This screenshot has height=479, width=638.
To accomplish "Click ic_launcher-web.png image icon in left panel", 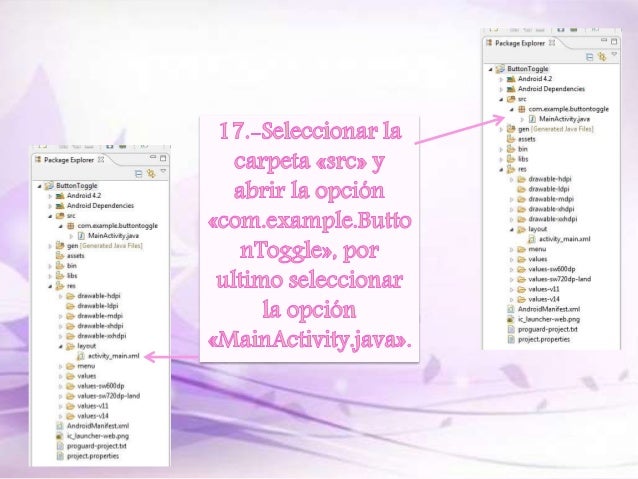I will [x=60, y=436].
